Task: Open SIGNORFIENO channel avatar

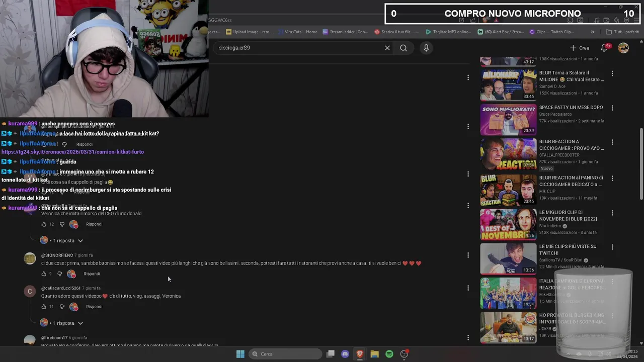Action: pyautogui.click(x=30, y=259)
